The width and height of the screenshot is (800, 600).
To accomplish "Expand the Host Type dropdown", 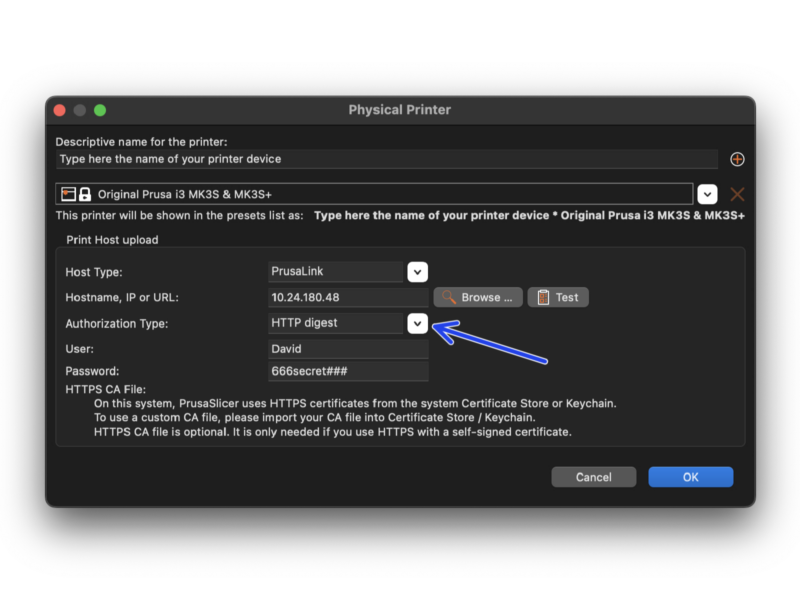I will coord(417,271).
